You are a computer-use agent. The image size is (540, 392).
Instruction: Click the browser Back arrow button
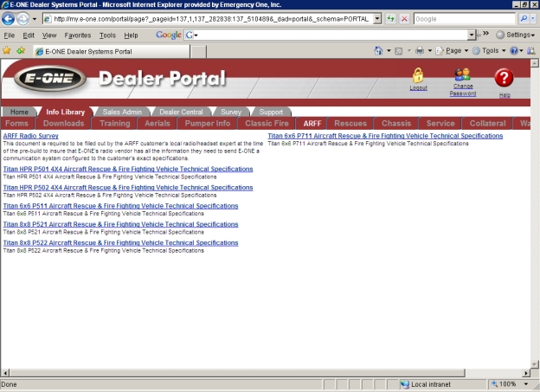(x=8, y=18)
